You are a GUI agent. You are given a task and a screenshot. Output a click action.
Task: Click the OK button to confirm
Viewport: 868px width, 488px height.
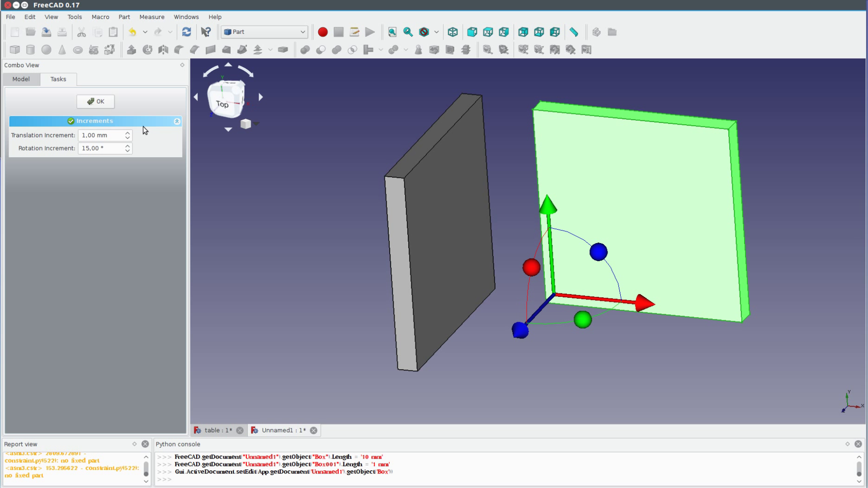tap(95, 101)
